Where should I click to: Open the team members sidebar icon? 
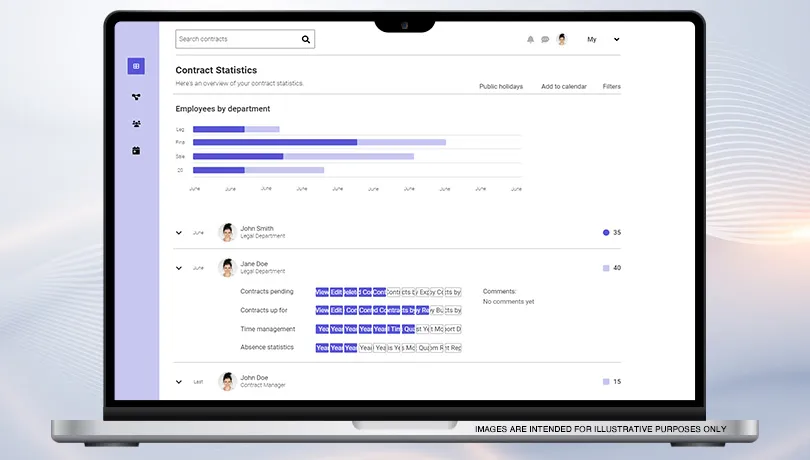click(x=136, y=124)
